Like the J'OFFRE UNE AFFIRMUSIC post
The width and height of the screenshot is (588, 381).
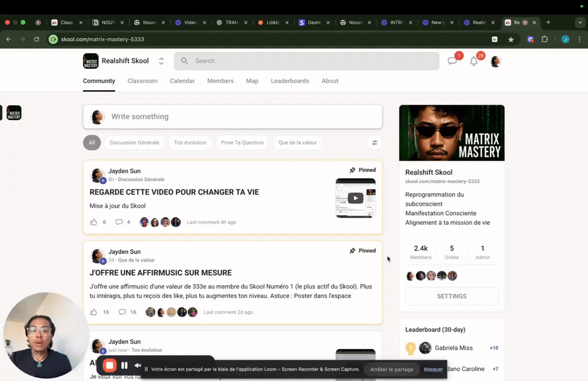(94, 312)
